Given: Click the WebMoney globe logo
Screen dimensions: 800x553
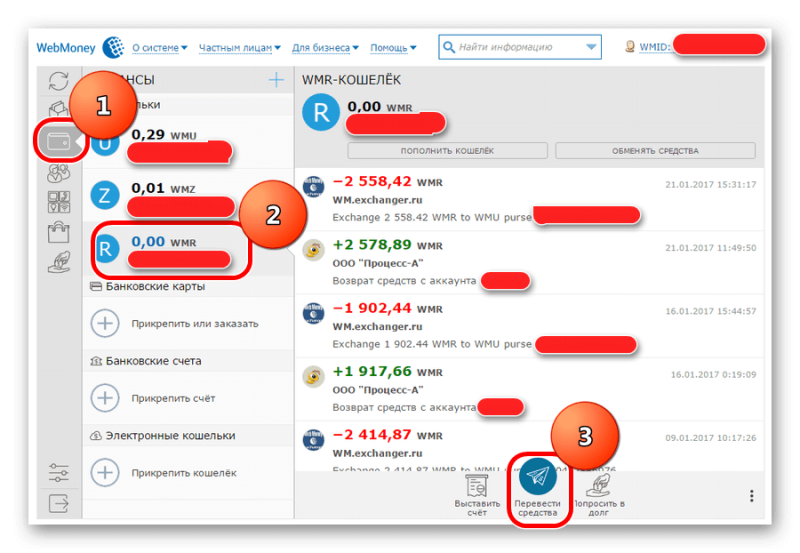Looking at the screenshot, I should coord(113,47).
